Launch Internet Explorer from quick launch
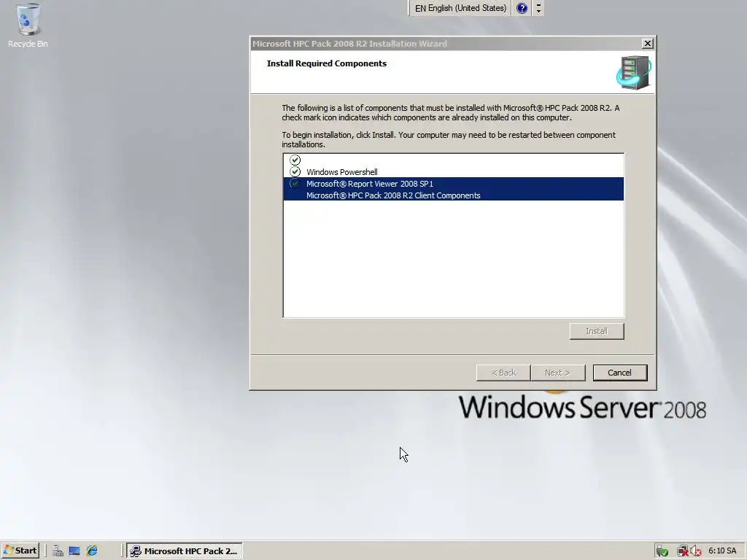The width and height of the screenshot is (747, 560). pyautogui.click(x=92, y=551)
